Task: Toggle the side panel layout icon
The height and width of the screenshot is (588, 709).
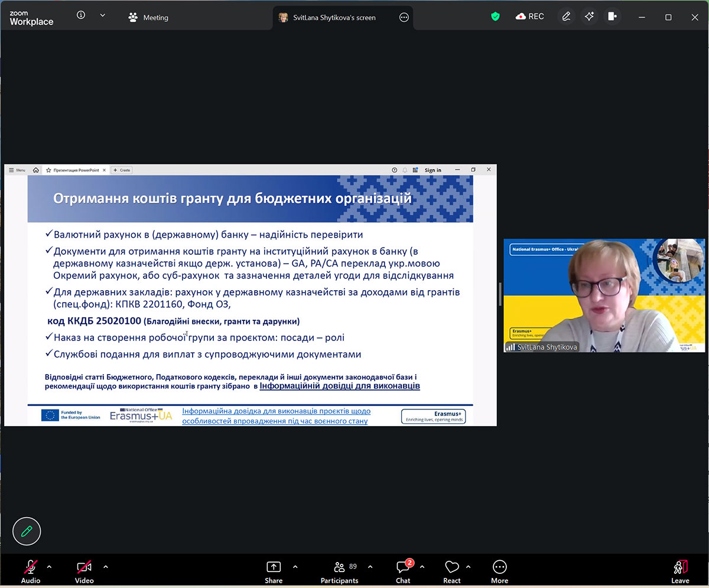Action: click(612, 17)
